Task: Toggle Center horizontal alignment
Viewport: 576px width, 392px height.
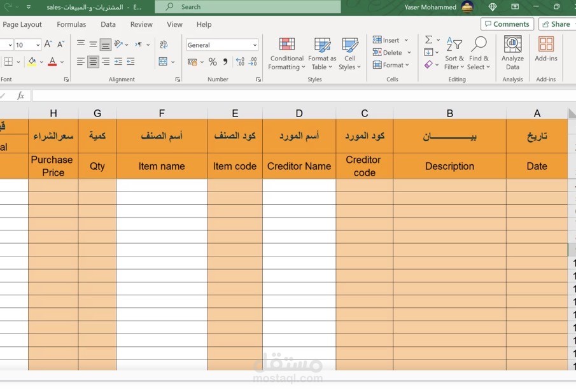Action: coord(94,61)
